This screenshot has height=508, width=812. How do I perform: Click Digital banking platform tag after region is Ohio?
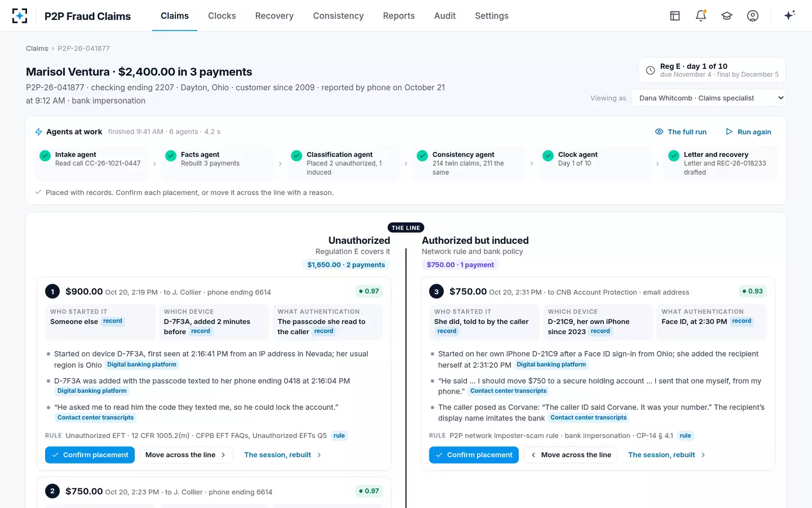(x=142, y=365)
